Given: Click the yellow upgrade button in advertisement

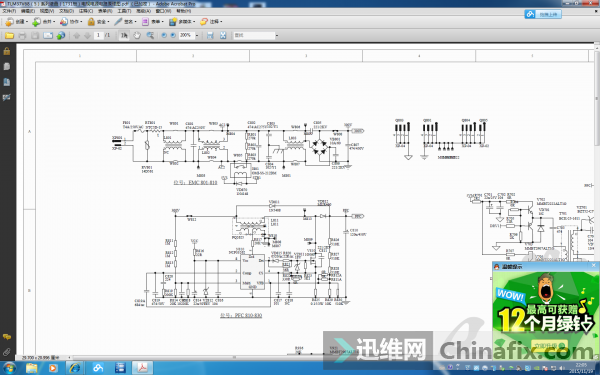Looking at the screenshot, I should [x=549, y=346].
